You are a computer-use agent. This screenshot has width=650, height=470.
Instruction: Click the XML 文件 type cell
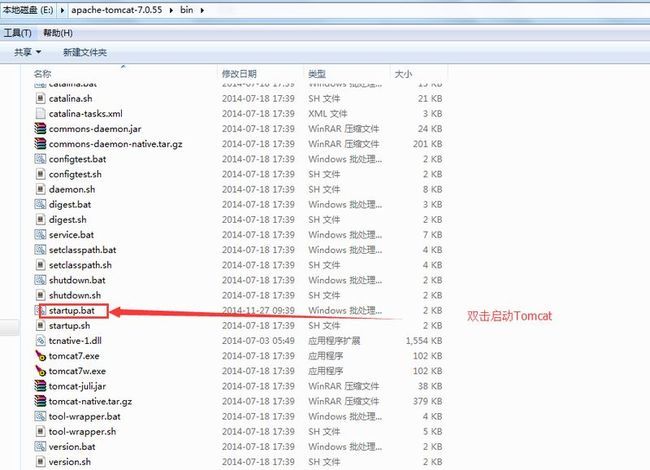[327, 114]
